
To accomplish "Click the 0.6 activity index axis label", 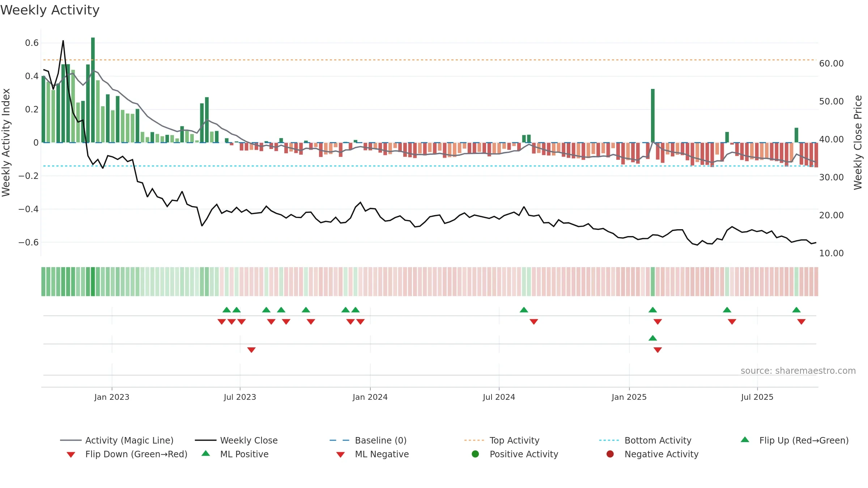I will tap(32, 43).
